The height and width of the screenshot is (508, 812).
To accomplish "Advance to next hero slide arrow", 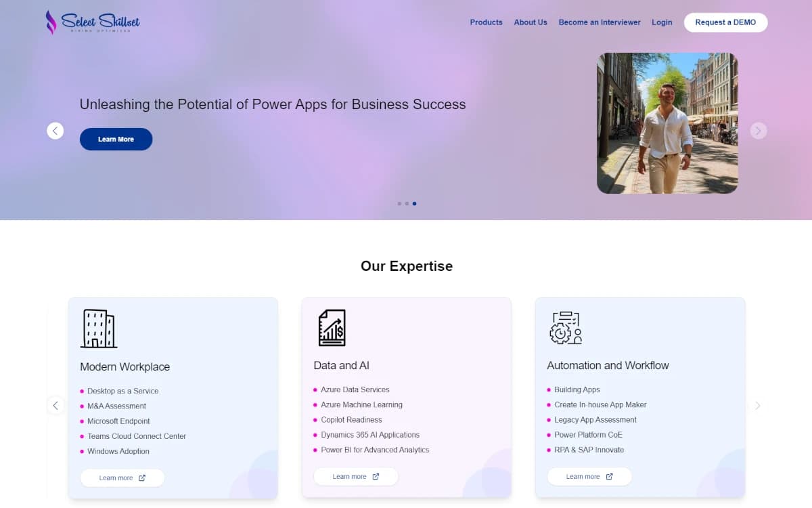I will [x=759, y=131].
